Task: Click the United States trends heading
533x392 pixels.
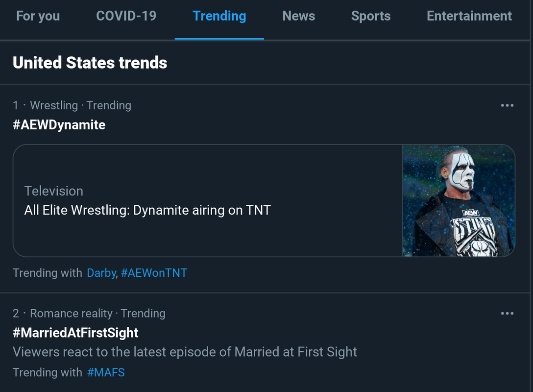Action: coord(90,63)
